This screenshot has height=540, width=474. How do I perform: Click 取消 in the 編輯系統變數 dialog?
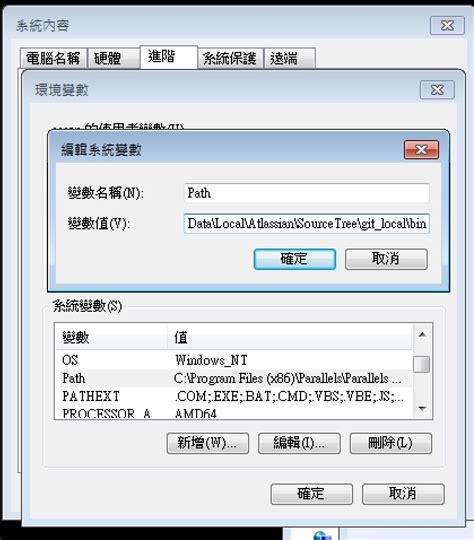click(386, 259)
